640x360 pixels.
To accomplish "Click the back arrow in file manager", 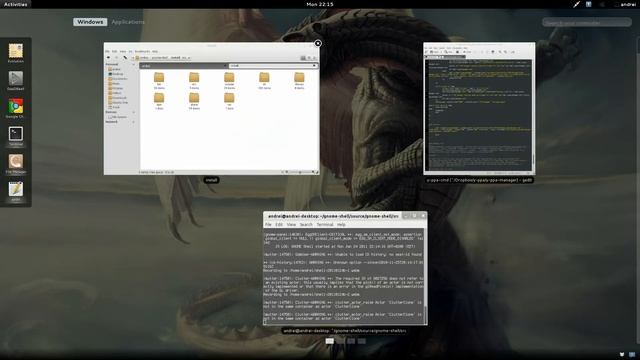I will (x=109, y=58).
